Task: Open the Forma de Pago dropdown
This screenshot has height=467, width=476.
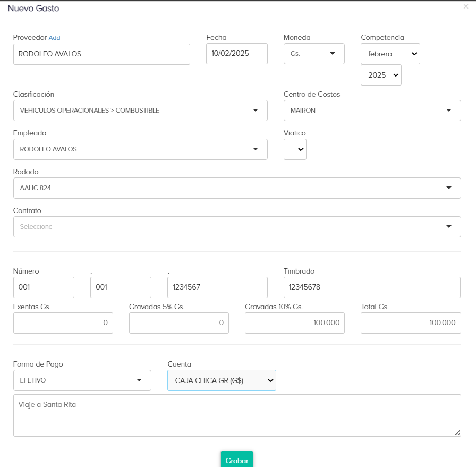Action: (x=82, y=380)
